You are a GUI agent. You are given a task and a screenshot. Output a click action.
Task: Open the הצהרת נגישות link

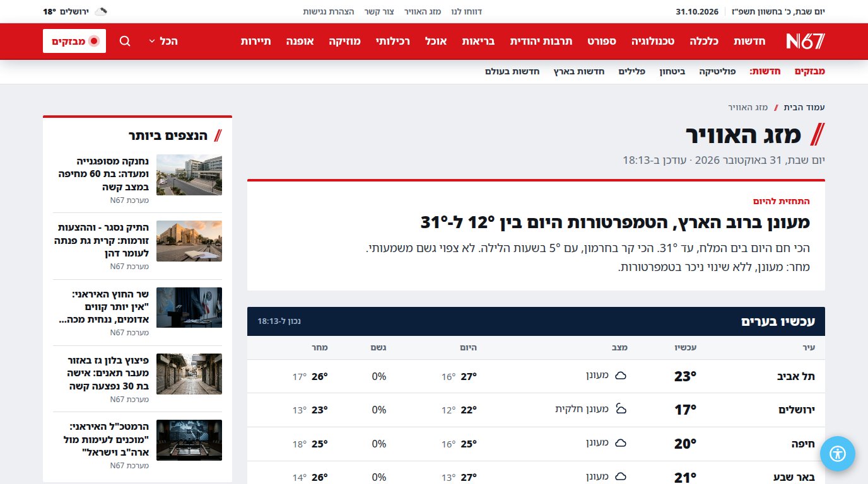coord(329,11)
